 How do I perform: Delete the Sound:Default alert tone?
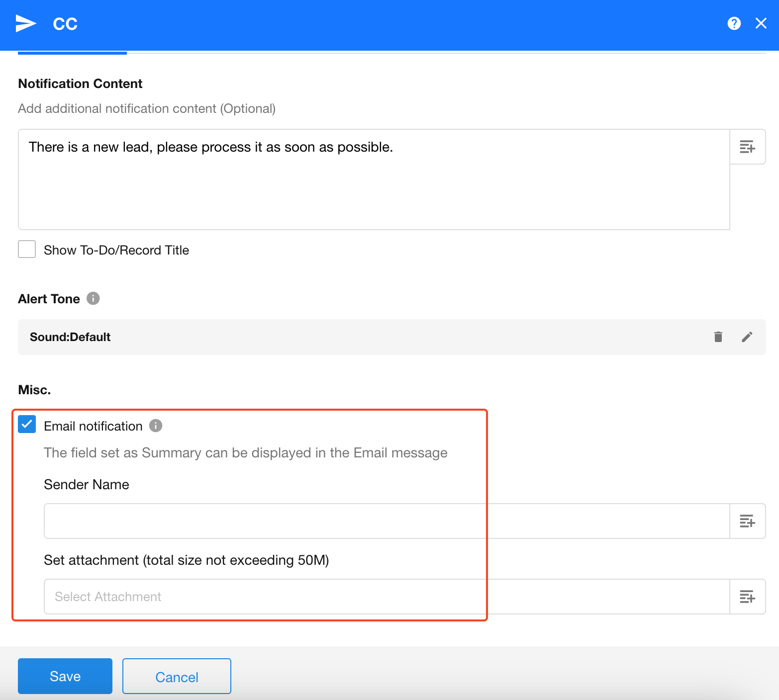[718, 337]
